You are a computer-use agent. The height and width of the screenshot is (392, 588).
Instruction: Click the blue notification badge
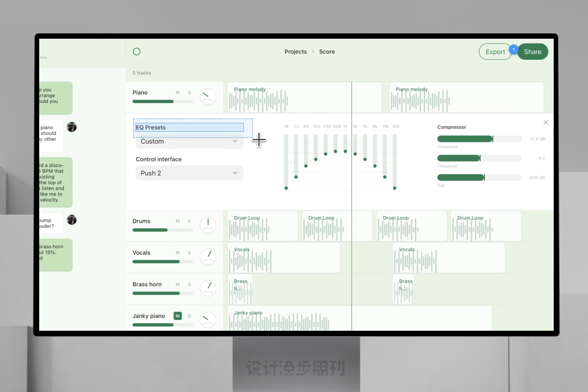(x=514, y=49)
